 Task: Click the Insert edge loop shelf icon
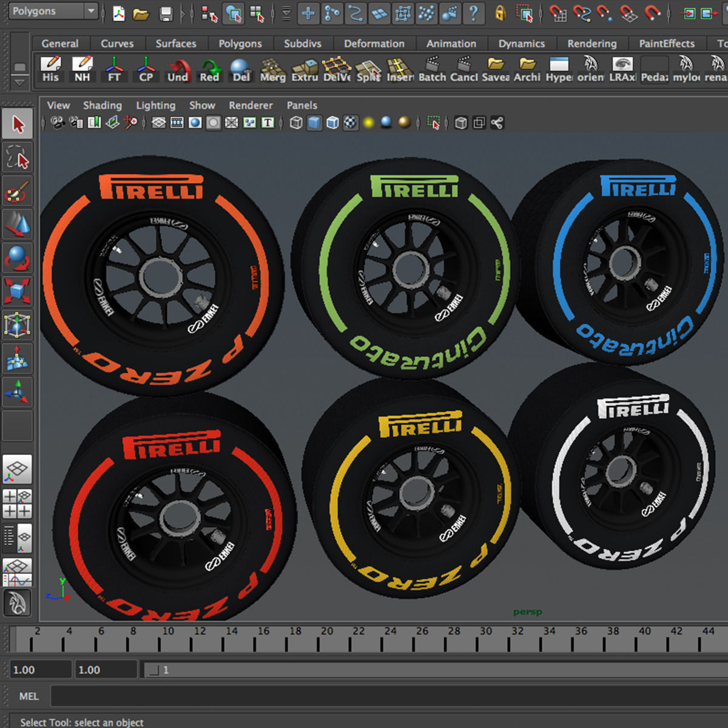coord(400,69)
